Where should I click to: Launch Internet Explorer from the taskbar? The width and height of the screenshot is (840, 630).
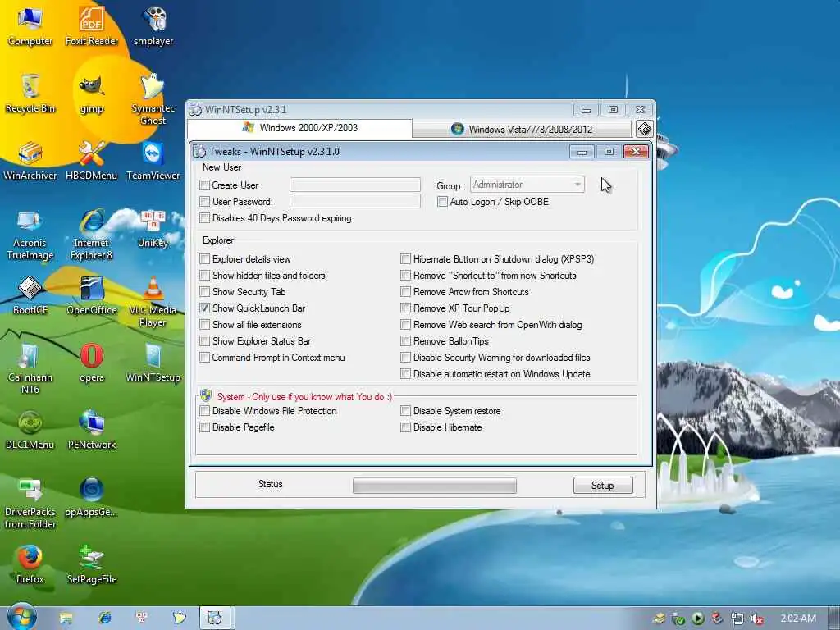tap(105, 619)
